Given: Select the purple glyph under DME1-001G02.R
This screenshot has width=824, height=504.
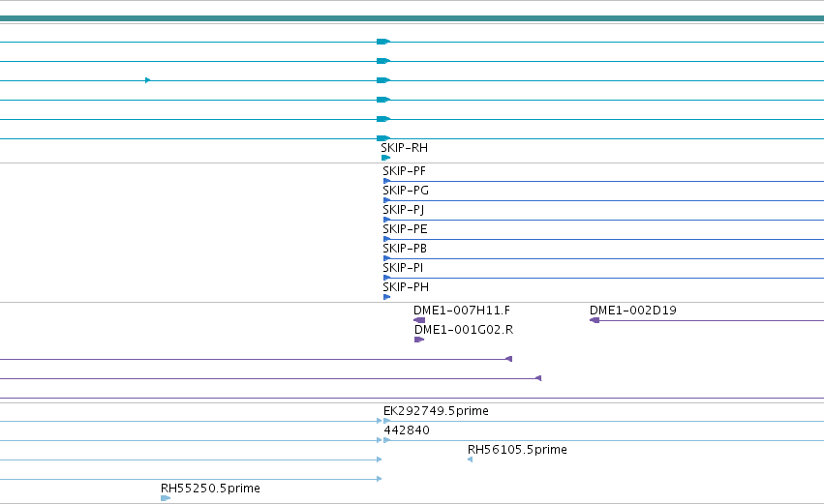Looking at the screenshot, I should pyautogui.click(x=419, y=340).
